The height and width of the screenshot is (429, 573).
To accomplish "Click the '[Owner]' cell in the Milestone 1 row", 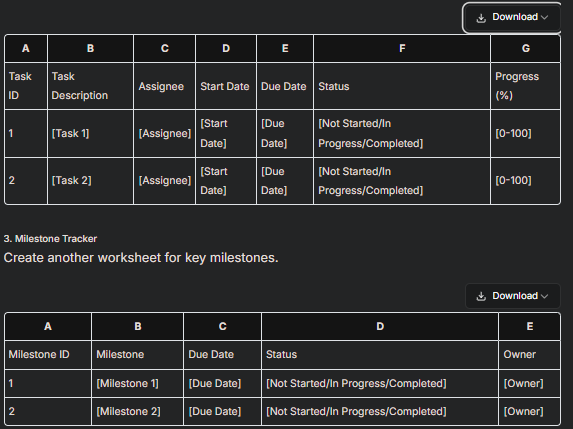I will [530, 383].
